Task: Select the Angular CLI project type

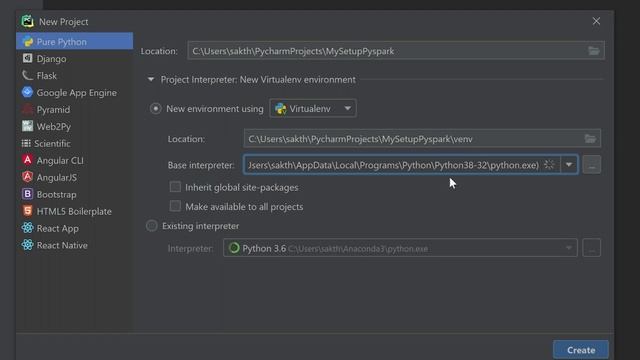Action: point(74,160)
